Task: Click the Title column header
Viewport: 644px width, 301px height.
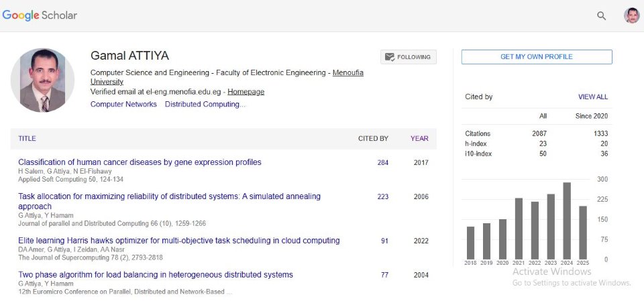Action: 27,139
